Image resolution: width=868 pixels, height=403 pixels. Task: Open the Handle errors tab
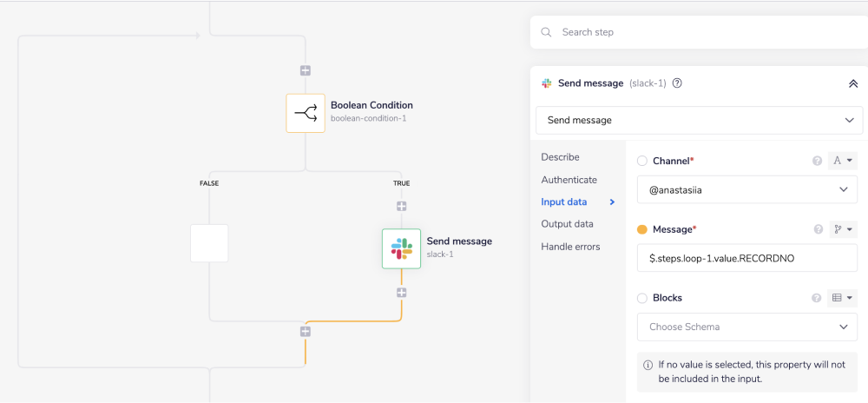tap(570, 247)
